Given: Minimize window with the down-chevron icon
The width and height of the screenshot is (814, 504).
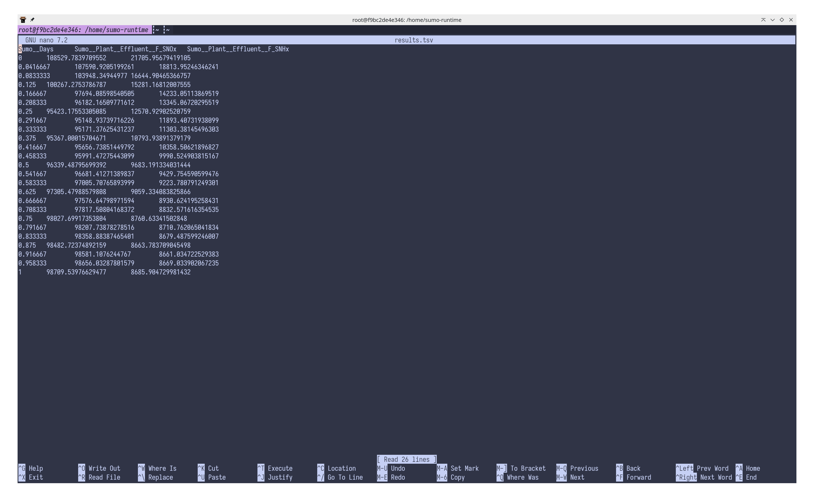Looking at the screenshot, I should [x=772, y=20].
